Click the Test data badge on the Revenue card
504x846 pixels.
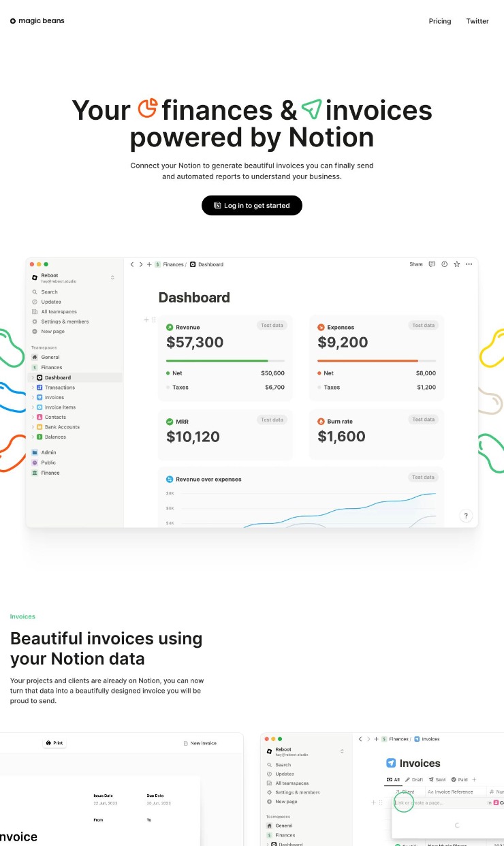pyautogui.click(x=272, y=326)
